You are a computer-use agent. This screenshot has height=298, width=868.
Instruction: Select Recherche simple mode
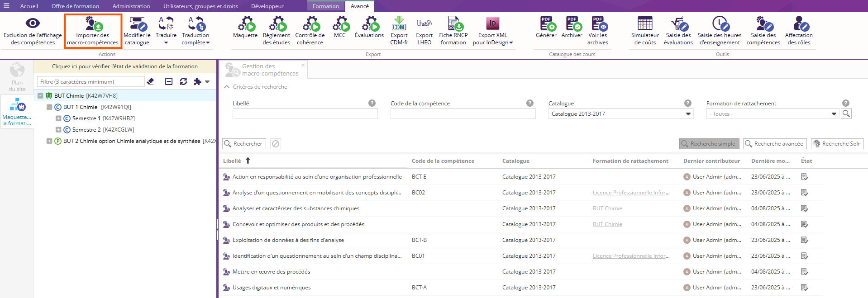click(x=709, y=144)
